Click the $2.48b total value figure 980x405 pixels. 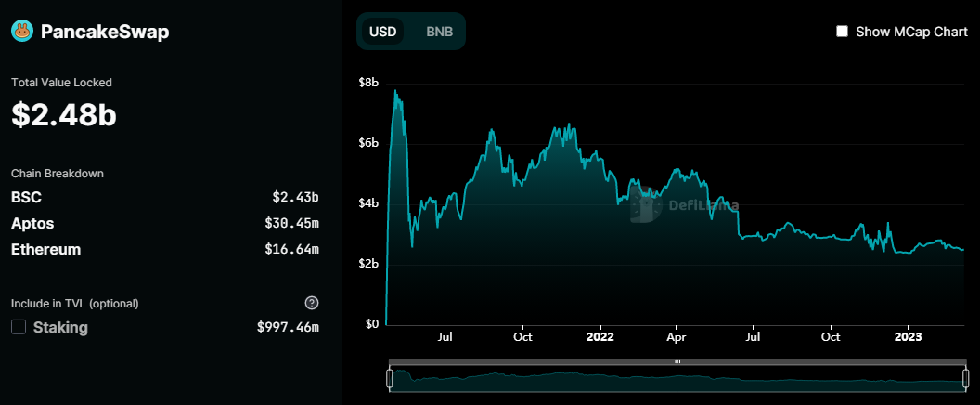63,114
